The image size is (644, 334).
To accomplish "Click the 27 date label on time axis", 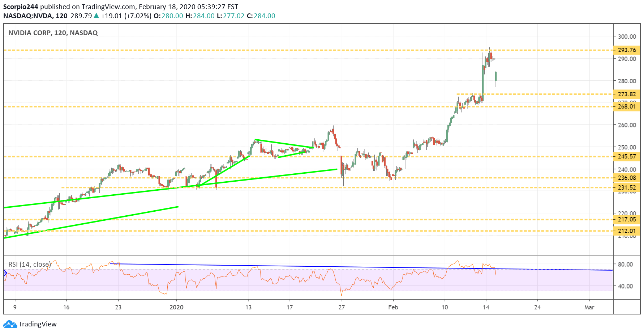I will click(x=342, y=307).
